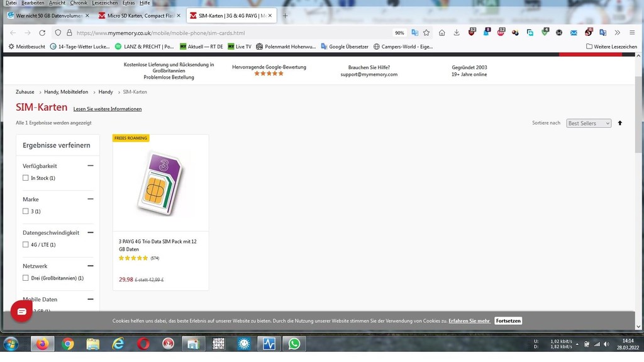Show more toolbar items with double chevron
The width and height of the screenshot is (644, 362).
[x=618, y=33]
